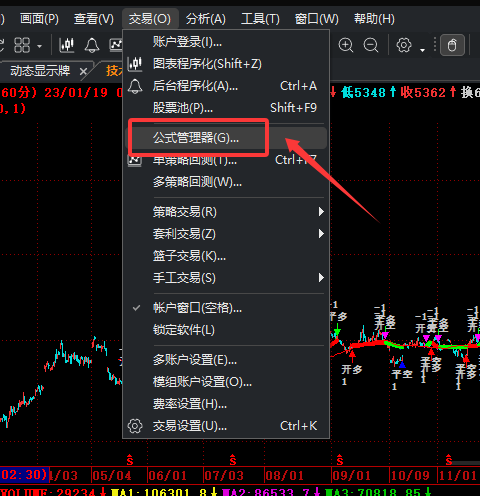Click the 07/03 date axis label
The height and width of the screenshot is (496, 480).
point(224,475)
